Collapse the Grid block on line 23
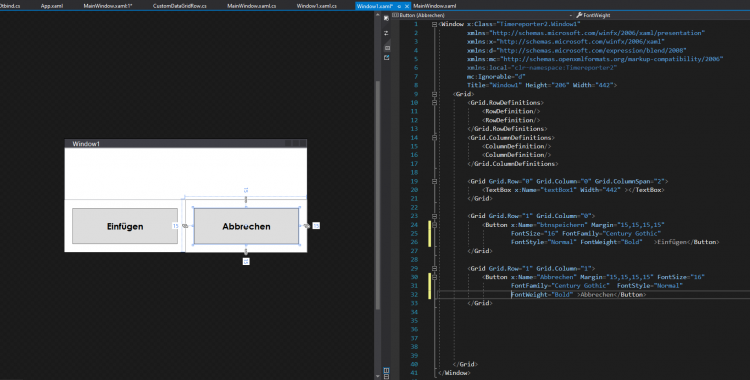The height and width of the screenshot is (380, 750). click(x=434, y=216)
